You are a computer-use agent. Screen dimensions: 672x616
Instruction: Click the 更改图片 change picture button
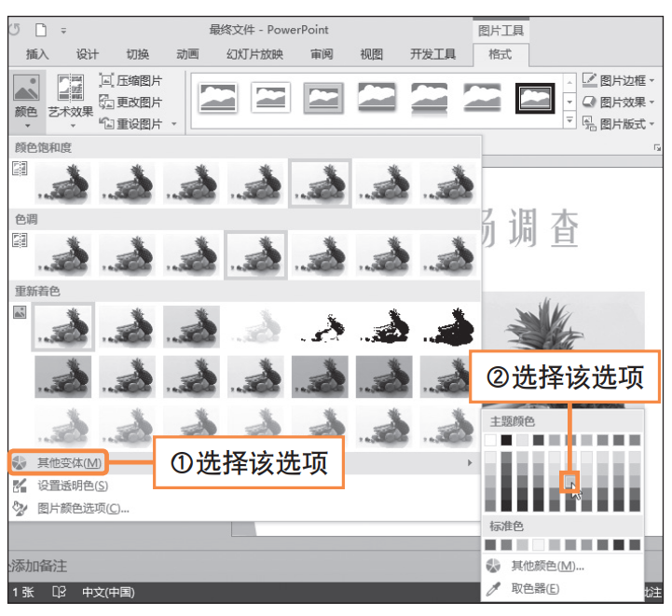(130, 102)
